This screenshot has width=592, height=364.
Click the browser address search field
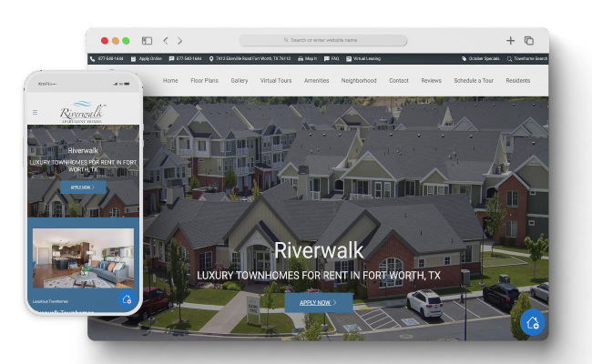tap(322, 41)
